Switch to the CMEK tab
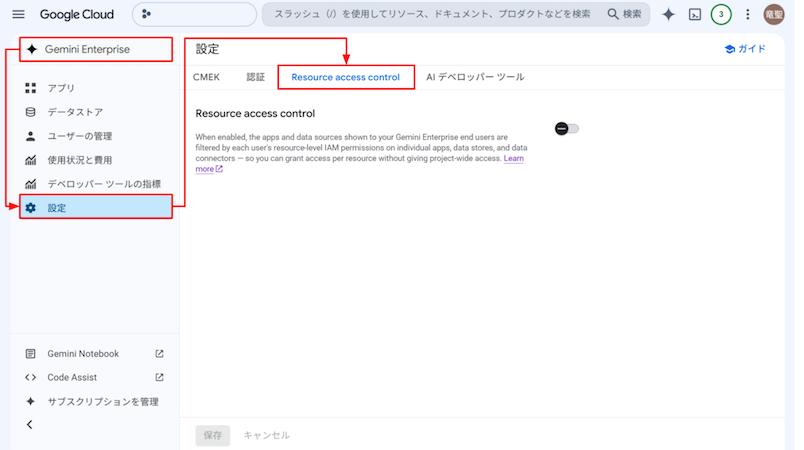 pyautogui.click(x=206, y=77)
